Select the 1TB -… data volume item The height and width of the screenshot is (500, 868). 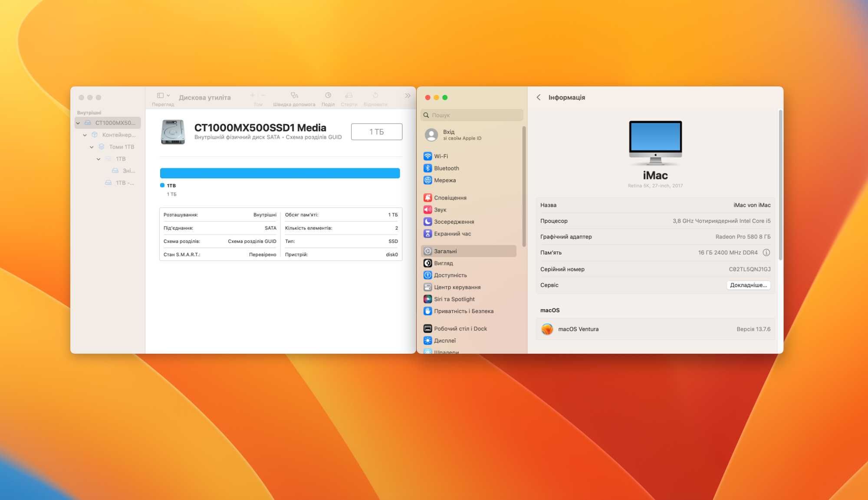[121, 183]
